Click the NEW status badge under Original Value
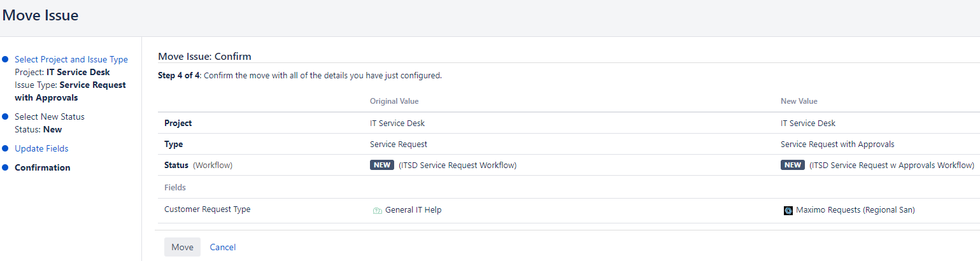 tap(382, 166)
